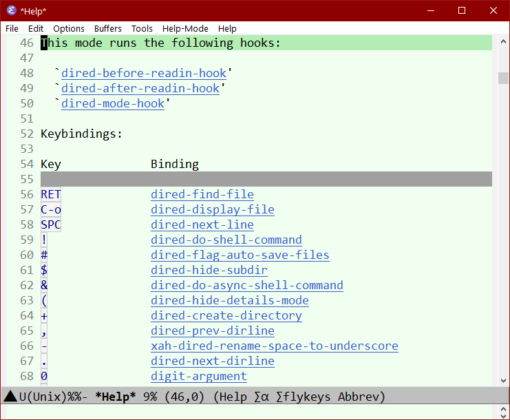The height and width of the screenshot is (420, 510).
Task: Click the Emacs icon in the title bar
Action: [x=12, y=10]
